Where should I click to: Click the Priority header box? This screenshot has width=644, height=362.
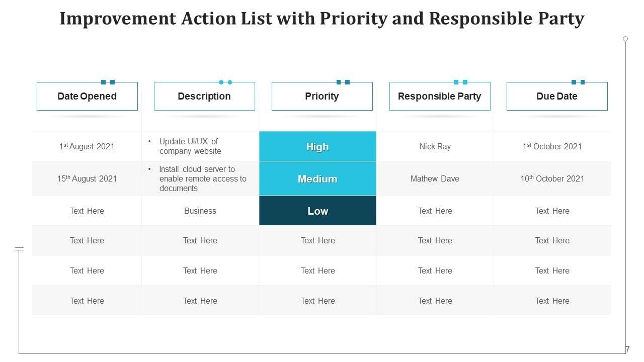tap(322, 97)
